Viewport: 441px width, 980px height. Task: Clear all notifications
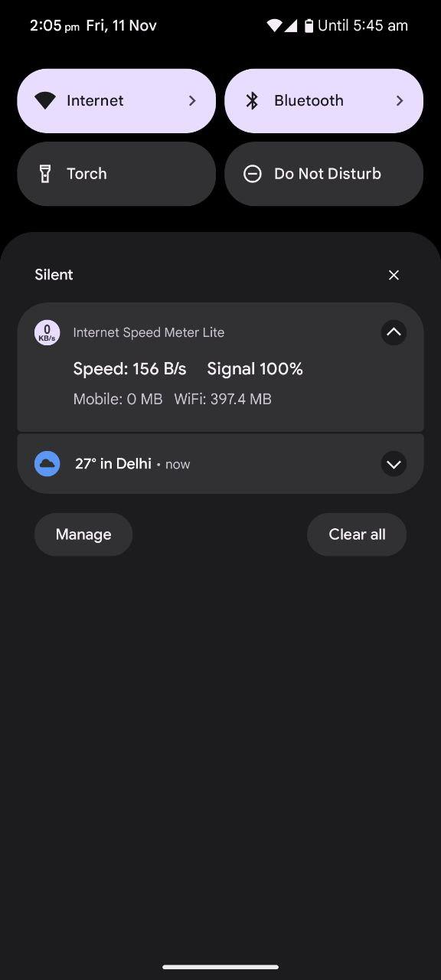(357, 534)
